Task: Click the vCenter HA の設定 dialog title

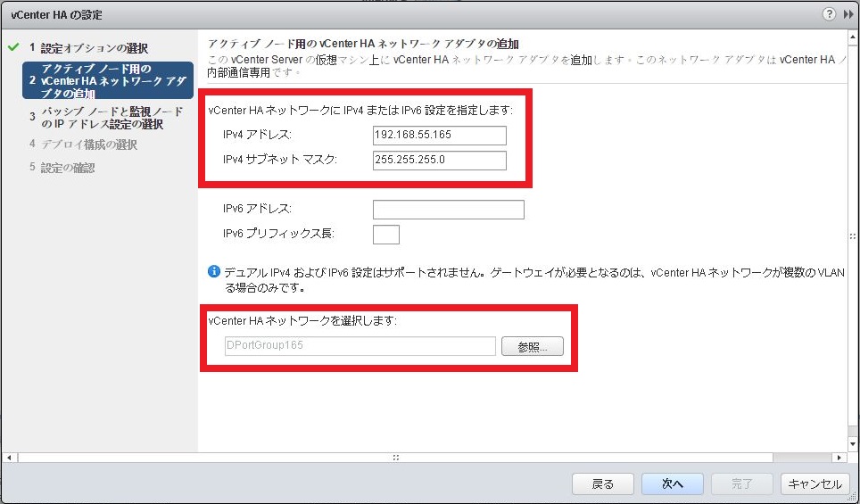Action: click(x=56, y=15)
